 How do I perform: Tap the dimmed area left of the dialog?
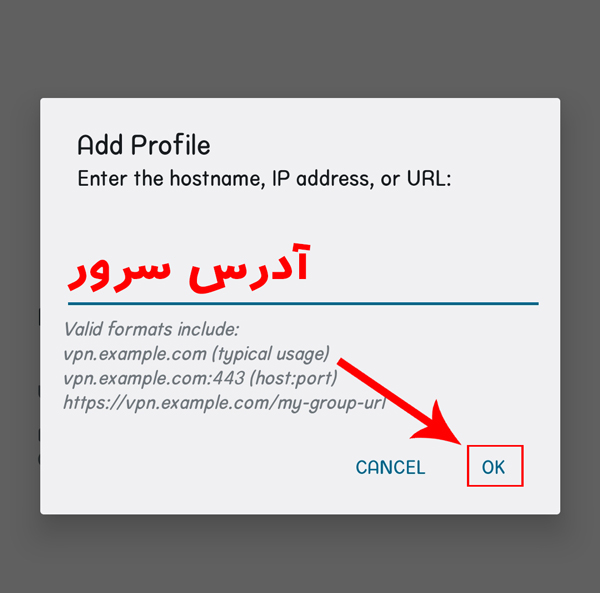tap(19, 300)
